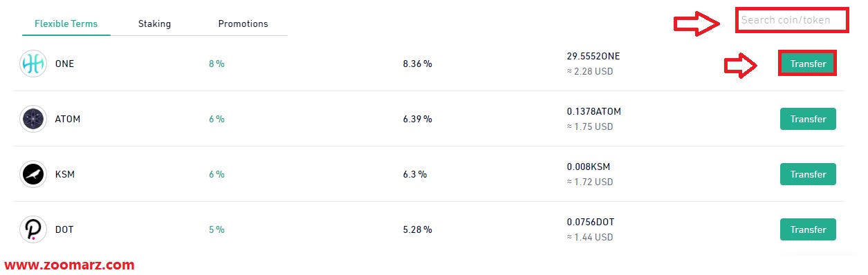Click the Transfer button for KSM
The width and height of the screenshot is (868, 275).
click(808, 174)
